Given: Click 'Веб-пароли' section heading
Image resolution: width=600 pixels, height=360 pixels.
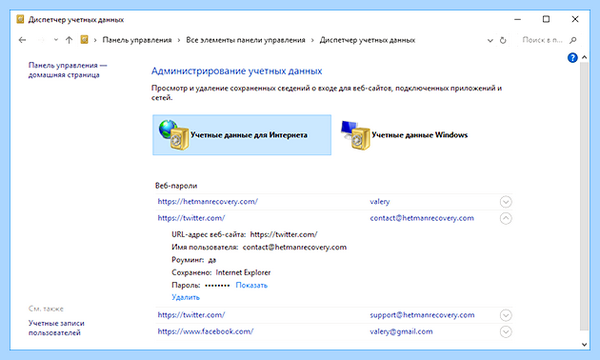Looking at the screenshot, I should pos(176,186).
